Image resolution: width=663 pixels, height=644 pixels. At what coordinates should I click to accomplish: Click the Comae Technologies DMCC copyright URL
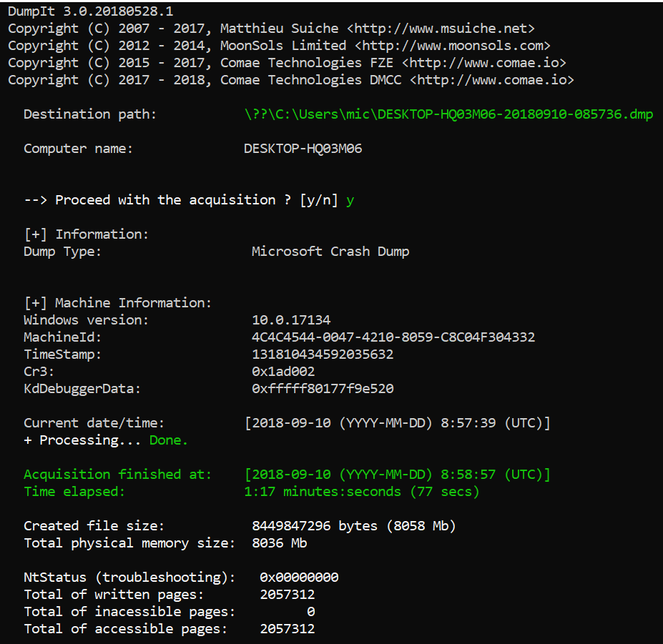(492, 80)
